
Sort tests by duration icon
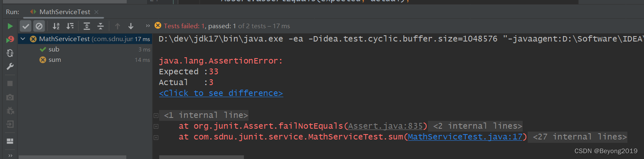[70, 26]
